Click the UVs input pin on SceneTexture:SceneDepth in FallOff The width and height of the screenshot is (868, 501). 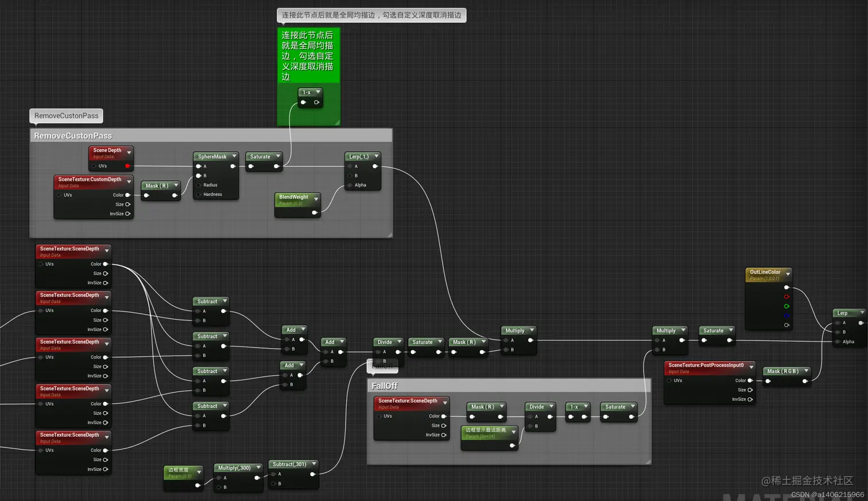[x=378, y=416]
